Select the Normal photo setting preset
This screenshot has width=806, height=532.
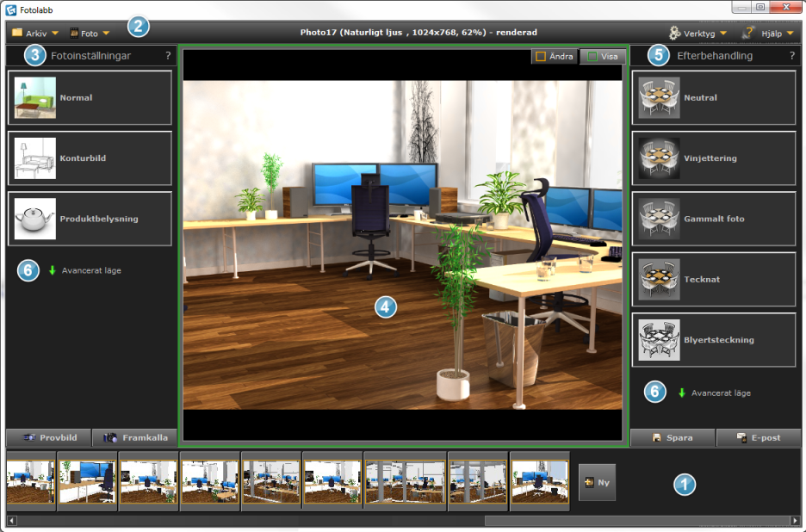point(90,98)
